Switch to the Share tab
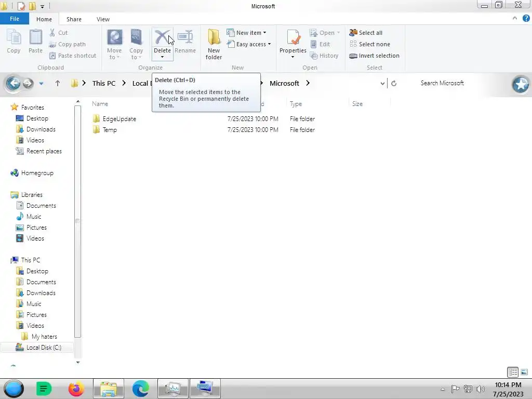The height and width of the screenshot is (399, 532). [x=74, y=19]
